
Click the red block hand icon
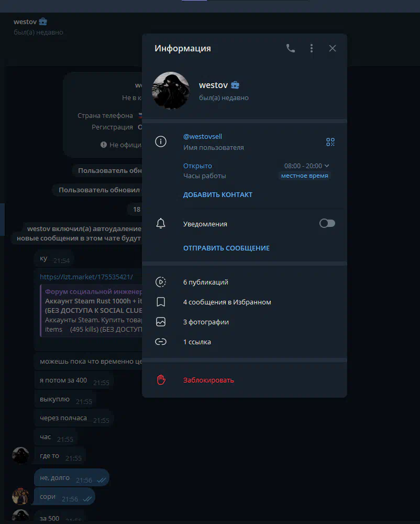(x=161, y=380)
